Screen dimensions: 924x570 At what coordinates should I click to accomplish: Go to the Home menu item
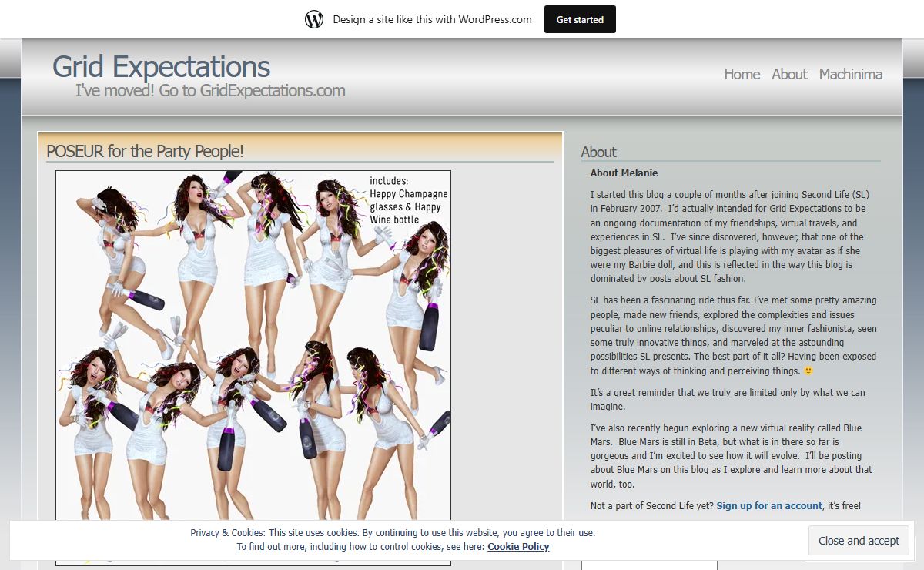[742, 74]
